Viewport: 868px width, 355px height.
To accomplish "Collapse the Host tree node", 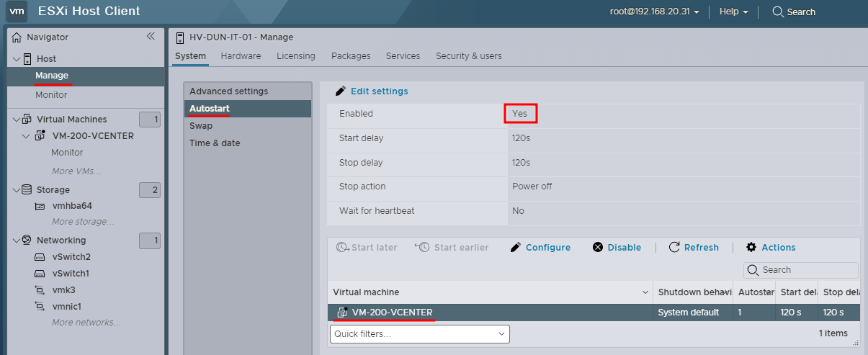I will point(16,58).
